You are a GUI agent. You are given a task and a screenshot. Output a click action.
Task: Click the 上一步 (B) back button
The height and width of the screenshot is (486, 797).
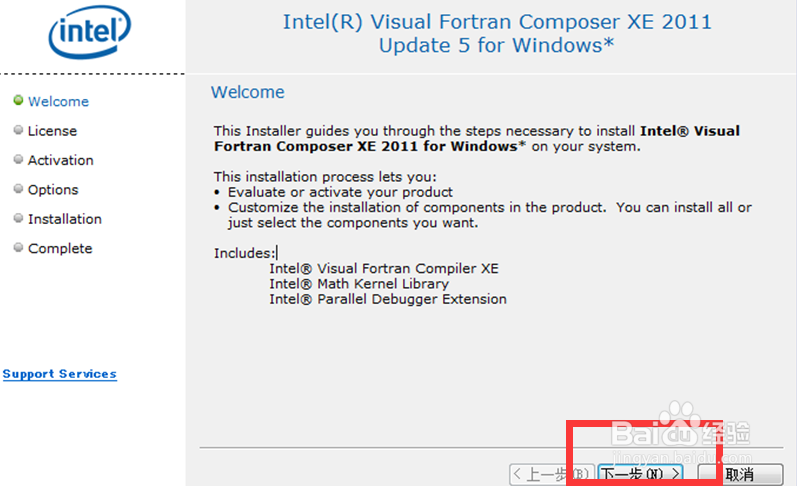[552, 474]
